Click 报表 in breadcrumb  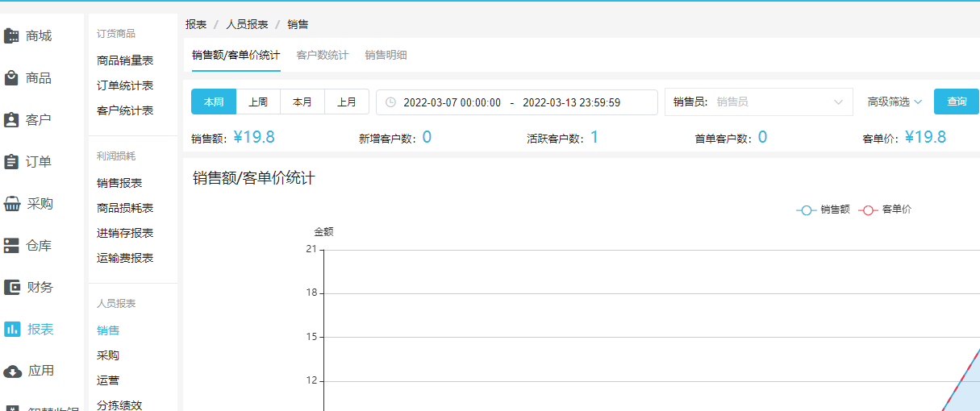pyautogui.click(x=196, y=24)
